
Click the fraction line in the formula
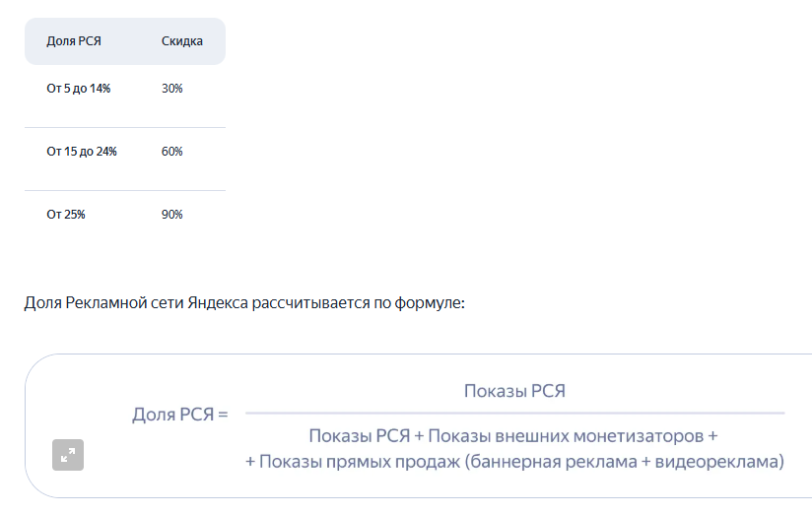(x=514, y=413)
